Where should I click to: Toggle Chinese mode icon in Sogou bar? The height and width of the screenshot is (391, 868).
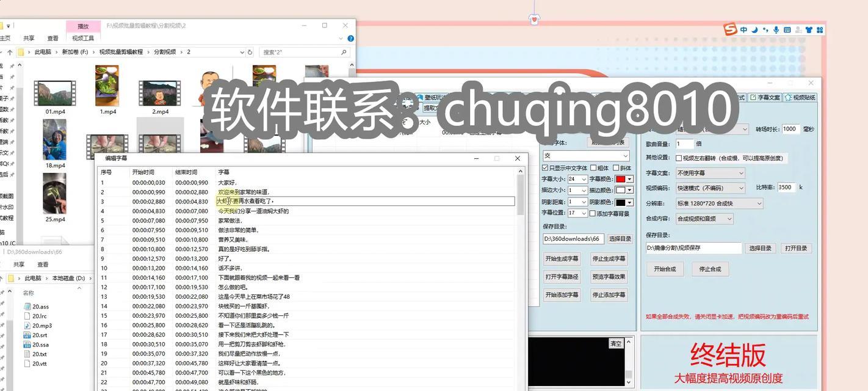743,29
